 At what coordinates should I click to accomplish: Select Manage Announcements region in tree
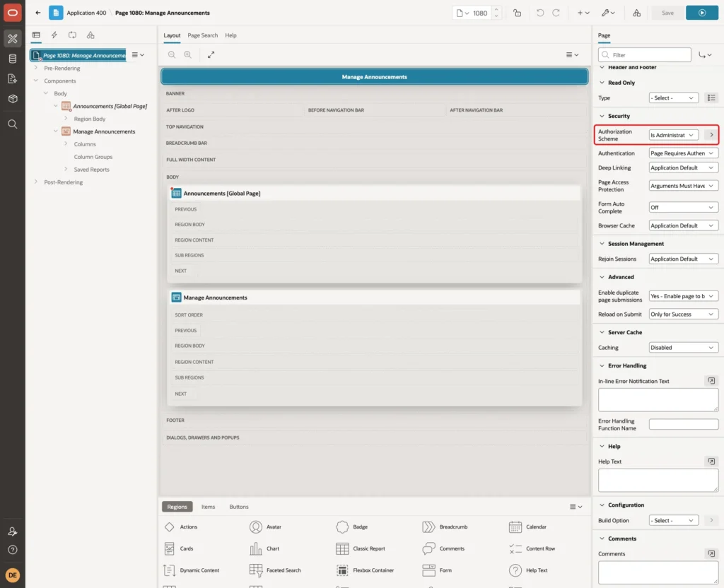[104, 131]
